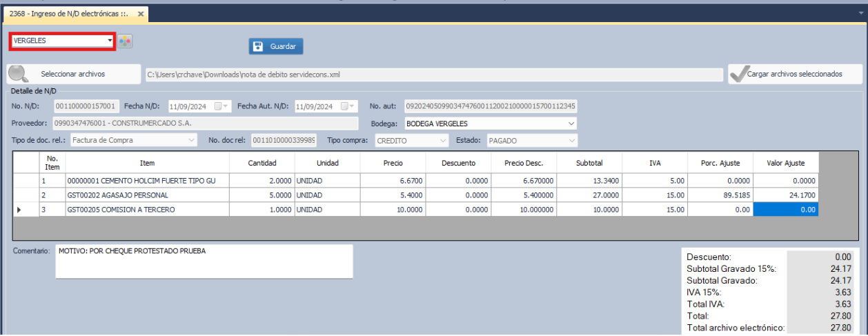Open the Fecha N/D calendar picker
Screen dimensions: 868x336
click(219, 106)
